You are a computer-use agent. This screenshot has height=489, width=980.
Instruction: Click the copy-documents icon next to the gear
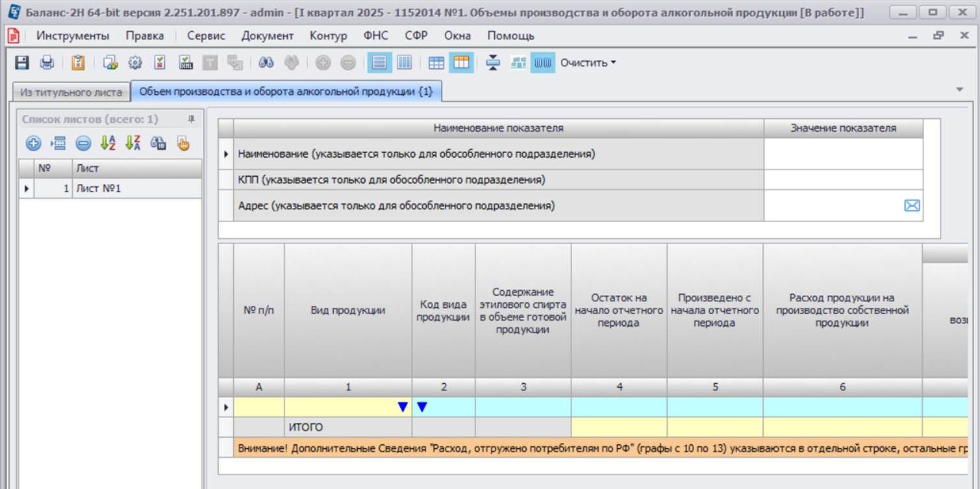point(110,62)
